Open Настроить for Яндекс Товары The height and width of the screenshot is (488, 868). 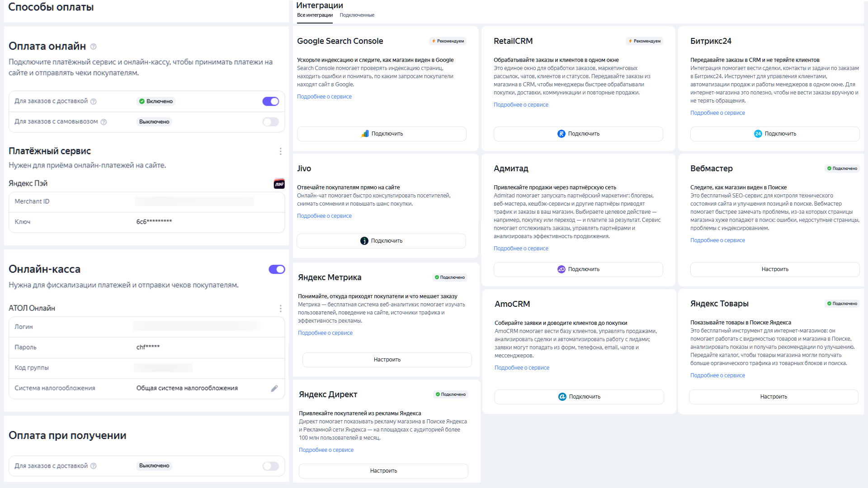click(x=774, y=397)
